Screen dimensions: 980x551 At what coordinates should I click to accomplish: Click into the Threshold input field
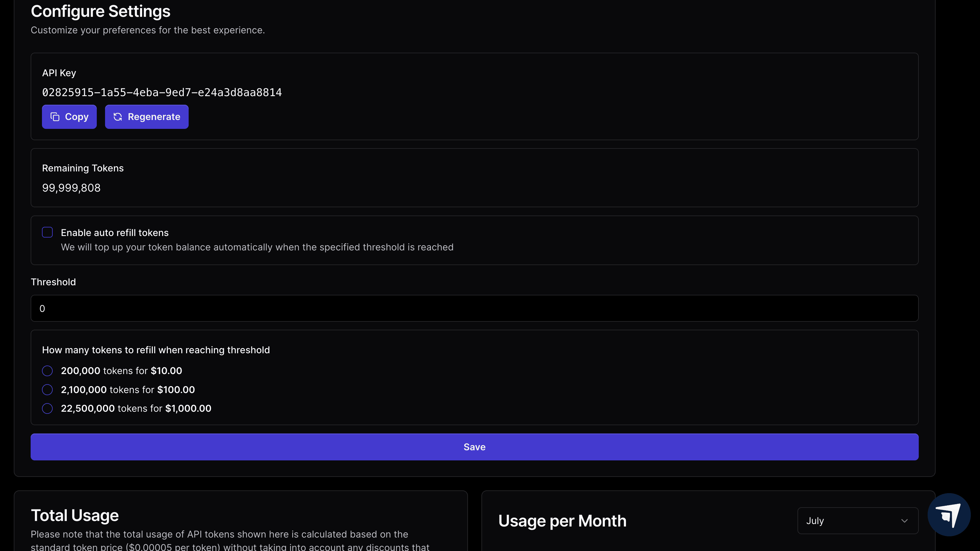click(474, 308)
